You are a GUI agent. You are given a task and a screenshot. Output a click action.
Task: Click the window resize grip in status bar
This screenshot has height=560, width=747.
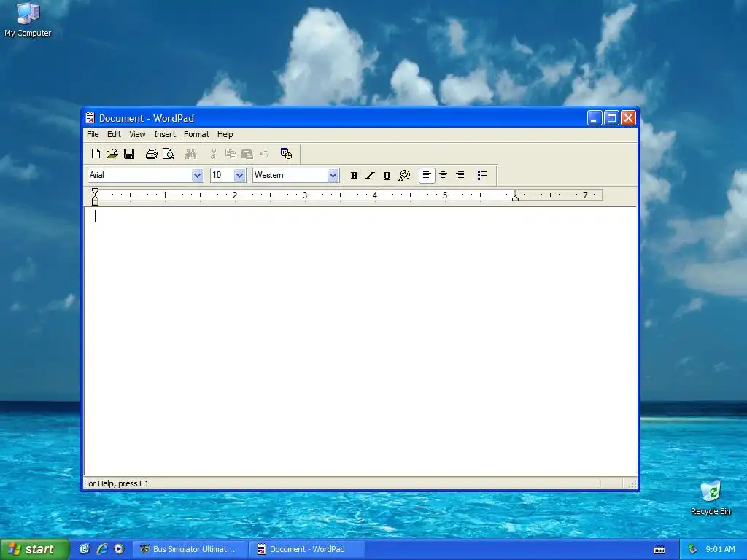632,484
